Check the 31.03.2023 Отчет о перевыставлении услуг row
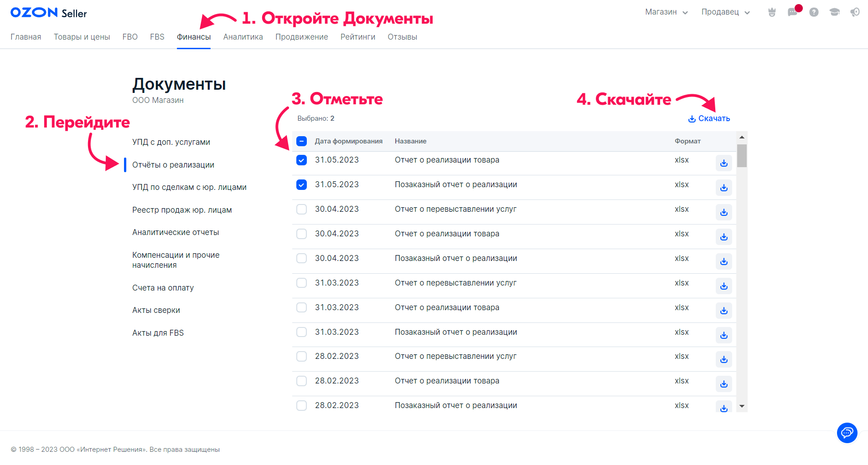This screenshot has height=465, width=868. click(301, 283)
